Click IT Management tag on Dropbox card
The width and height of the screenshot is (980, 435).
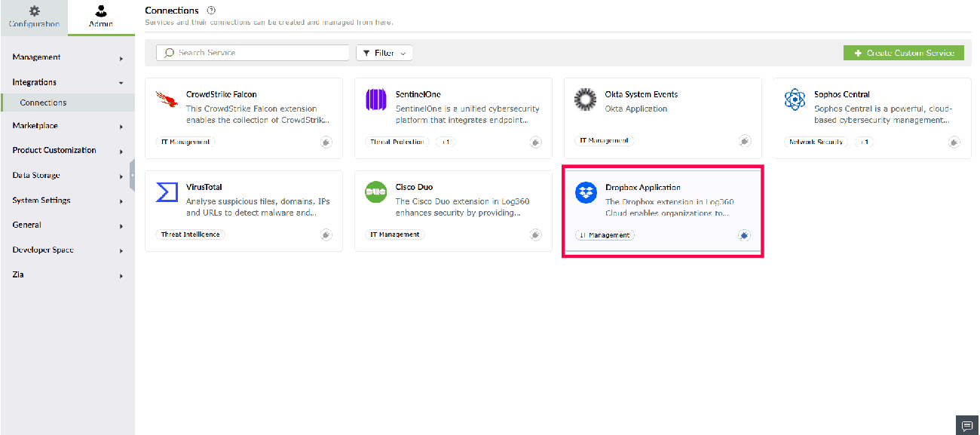[x=605, y=235]
